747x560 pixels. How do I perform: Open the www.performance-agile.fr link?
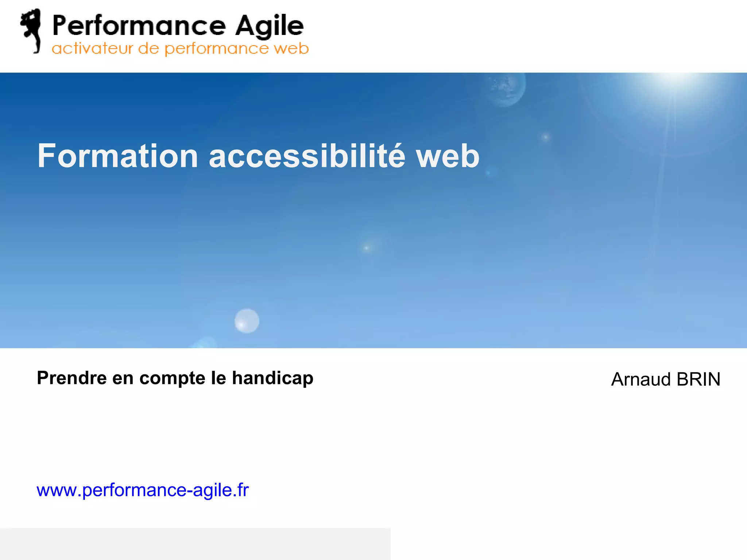tap(143, 490)
